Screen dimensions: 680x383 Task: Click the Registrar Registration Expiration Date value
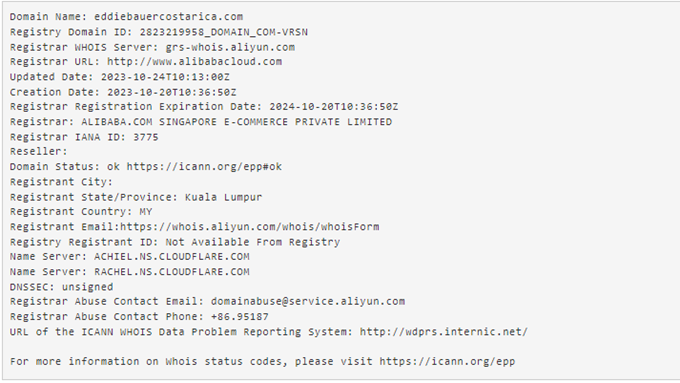[334, 107]
